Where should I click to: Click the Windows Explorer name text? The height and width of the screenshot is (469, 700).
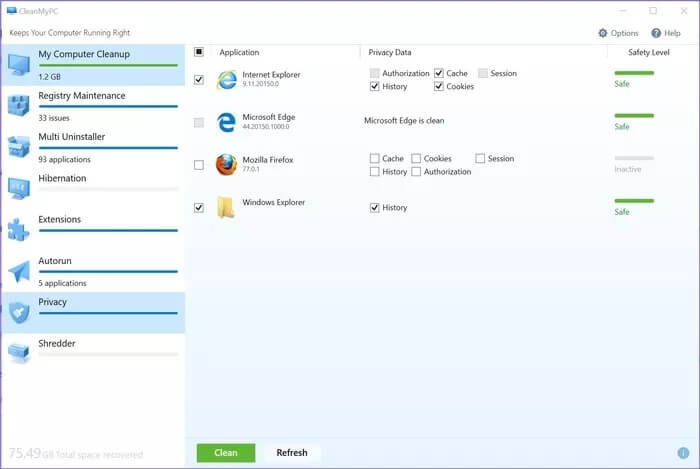tap(274, 202)
